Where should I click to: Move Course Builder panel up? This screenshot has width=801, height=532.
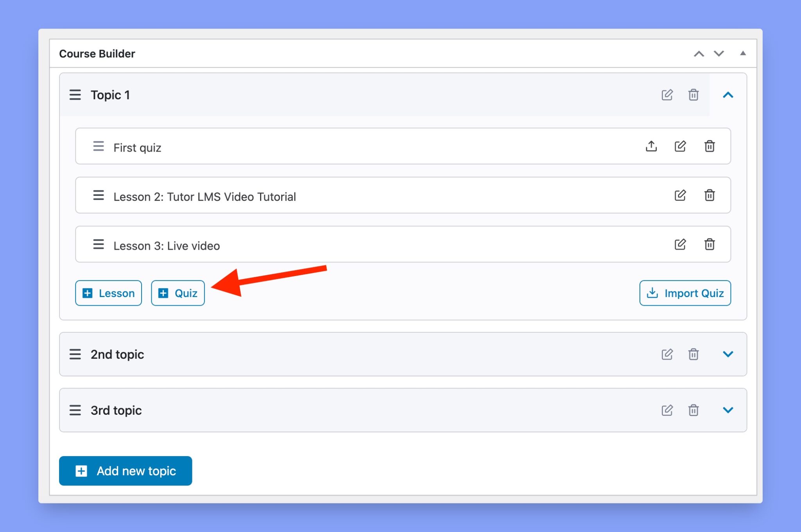(699, 54)
